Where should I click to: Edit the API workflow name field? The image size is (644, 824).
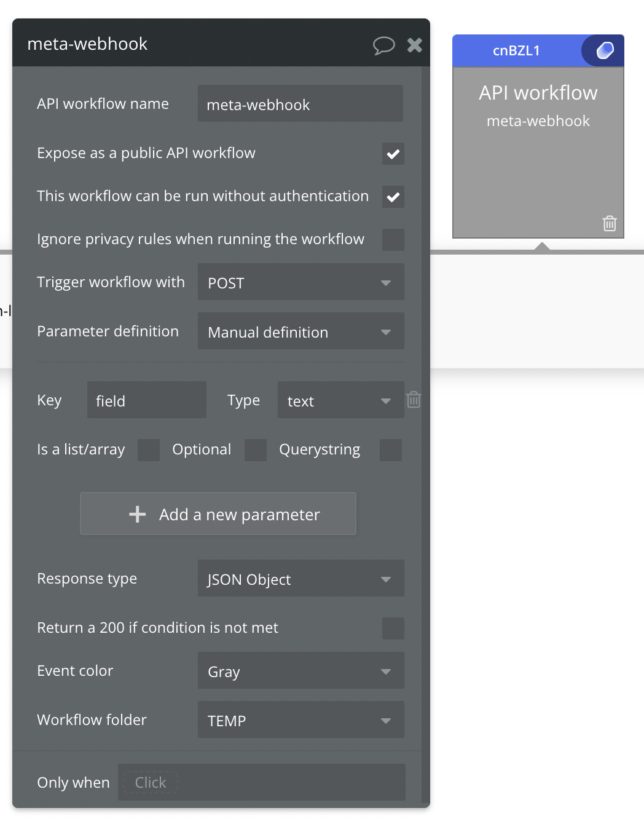[300, 104]
